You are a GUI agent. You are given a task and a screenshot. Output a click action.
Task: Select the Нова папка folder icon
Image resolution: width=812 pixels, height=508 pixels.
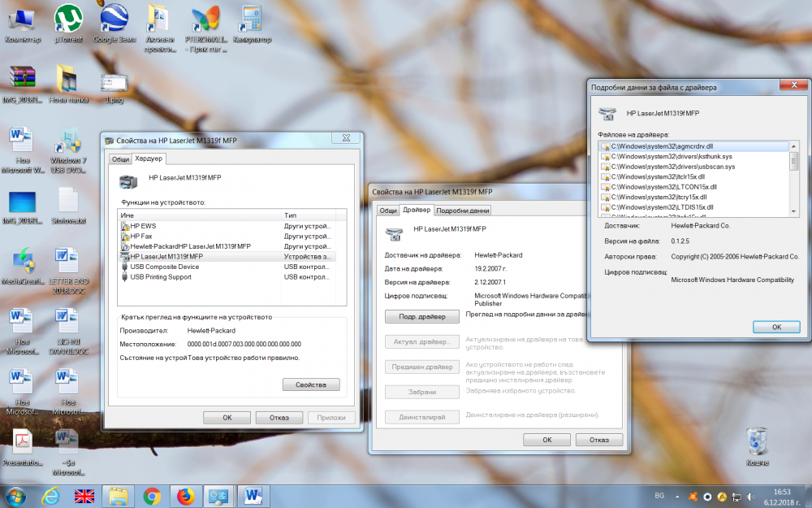coord(68,85)
